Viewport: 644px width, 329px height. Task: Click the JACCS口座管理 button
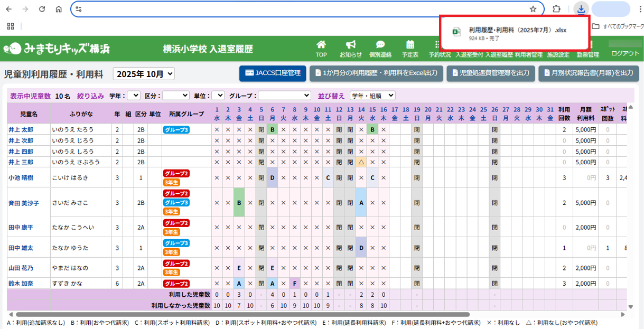point(273,73)
